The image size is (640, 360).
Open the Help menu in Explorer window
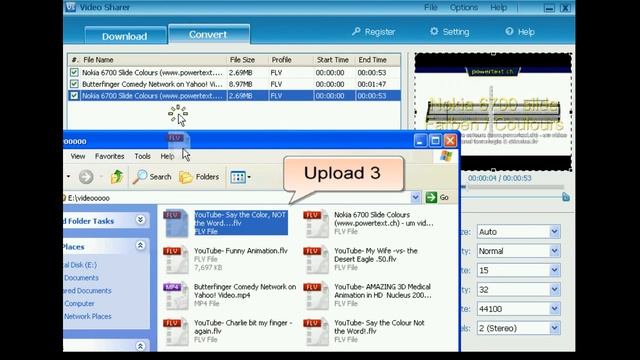167,156
